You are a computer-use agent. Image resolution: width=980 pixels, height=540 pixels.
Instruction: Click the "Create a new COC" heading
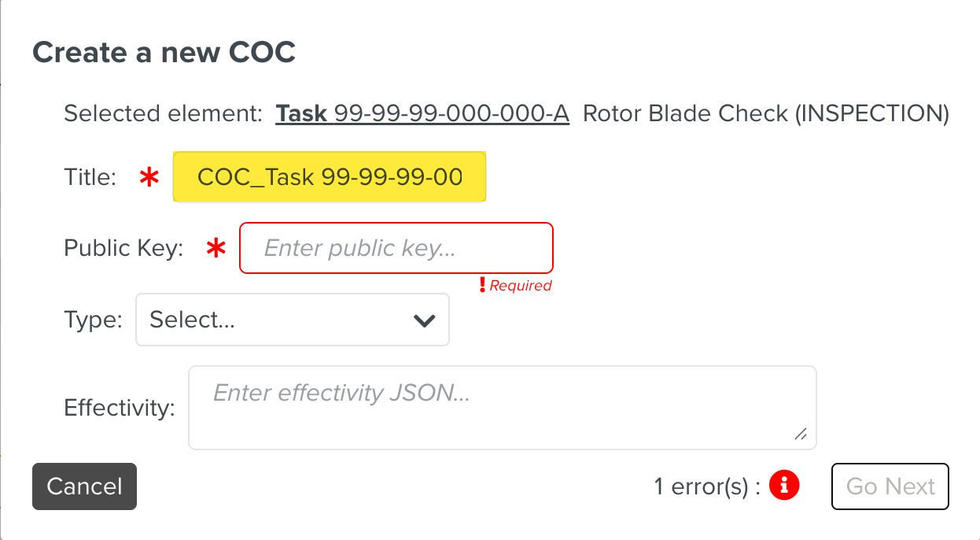click(x=164, y=53)
